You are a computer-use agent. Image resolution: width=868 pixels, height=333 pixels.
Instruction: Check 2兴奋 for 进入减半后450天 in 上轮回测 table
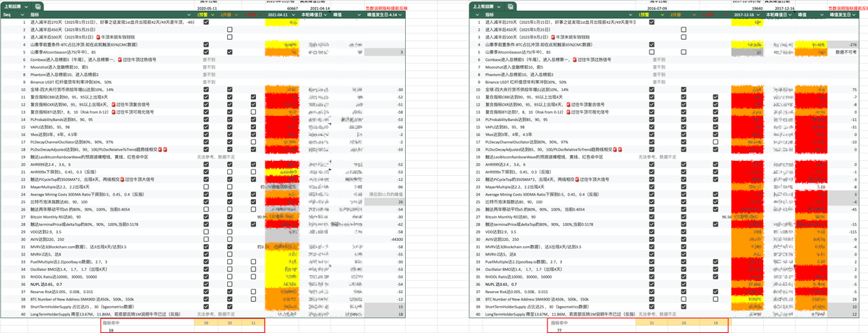pyautogui.click(x=229, y=30)
